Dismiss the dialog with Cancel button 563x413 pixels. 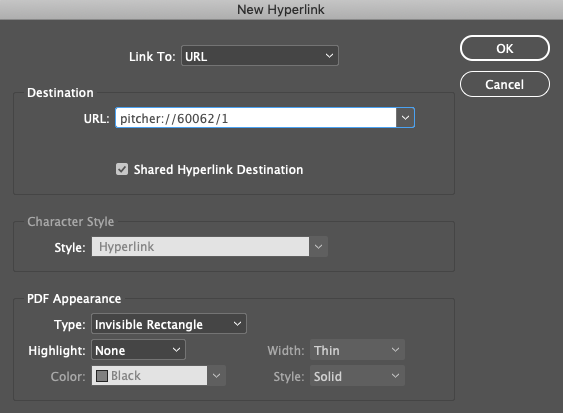point(504,84)
